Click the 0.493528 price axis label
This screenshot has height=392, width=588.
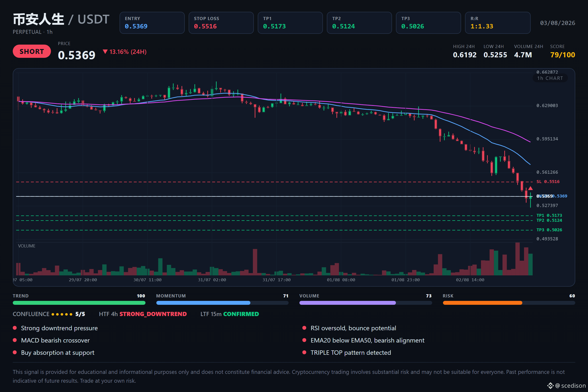[x=547, y=239]
